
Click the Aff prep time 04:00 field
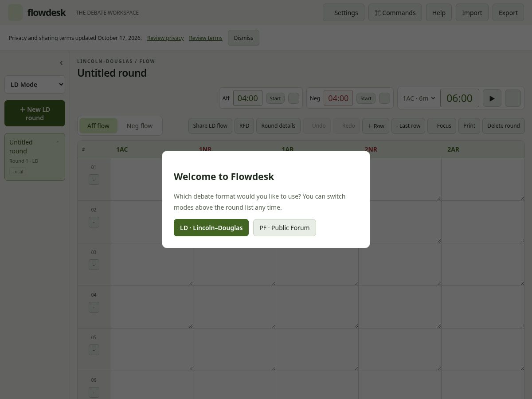[248, 98]
